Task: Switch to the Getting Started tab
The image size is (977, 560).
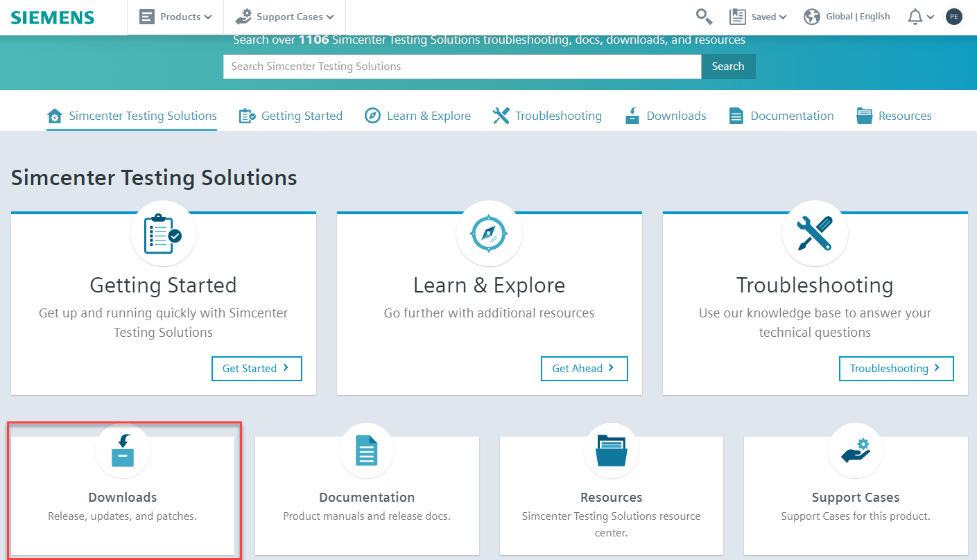Action: (291, 116)
